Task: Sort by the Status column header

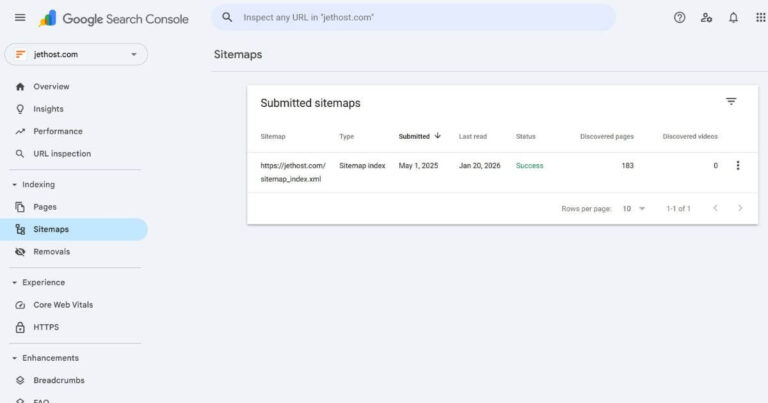Action: [526, 137]
